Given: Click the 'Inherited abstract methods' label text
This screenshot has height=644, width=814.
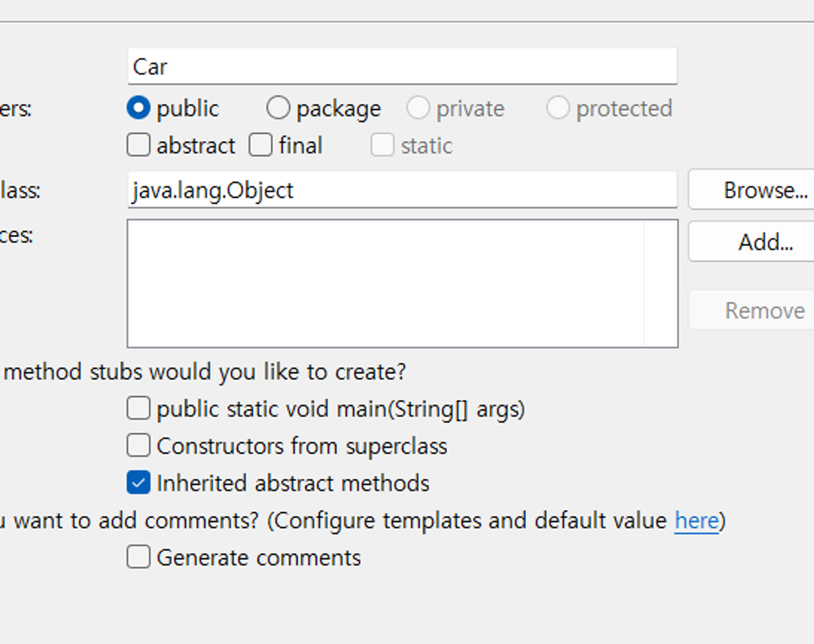Looking at the screenshot, I should 293,483.
